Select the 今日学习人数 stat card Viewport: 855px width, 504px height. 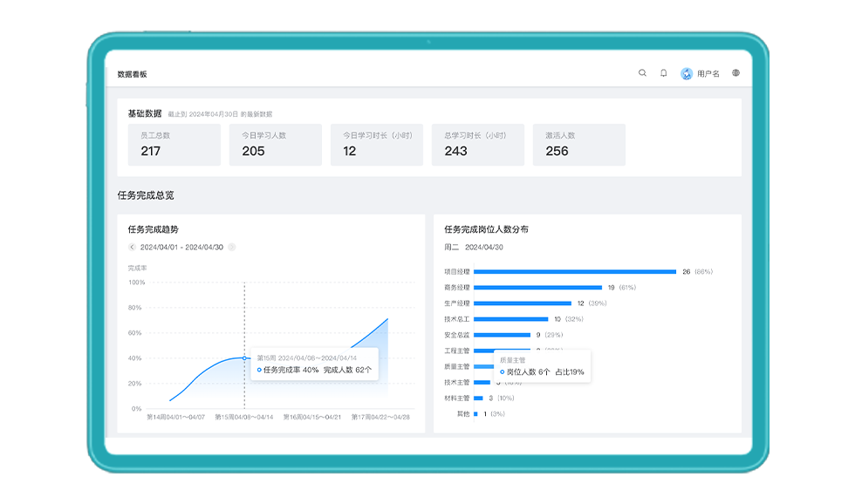[275, 145]
